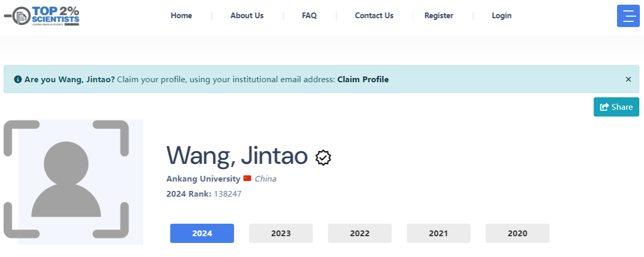View the 2021 ranking year

click(438, 234)
